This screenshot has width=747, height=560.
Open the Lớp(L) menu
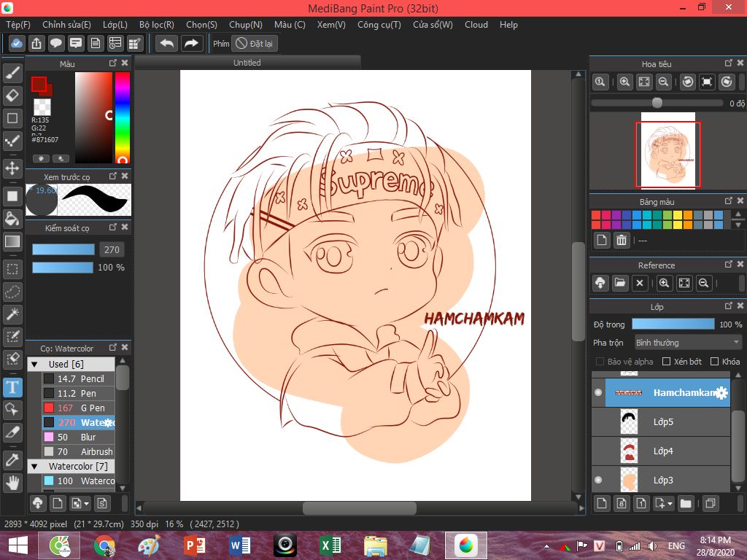coord(115,25)
